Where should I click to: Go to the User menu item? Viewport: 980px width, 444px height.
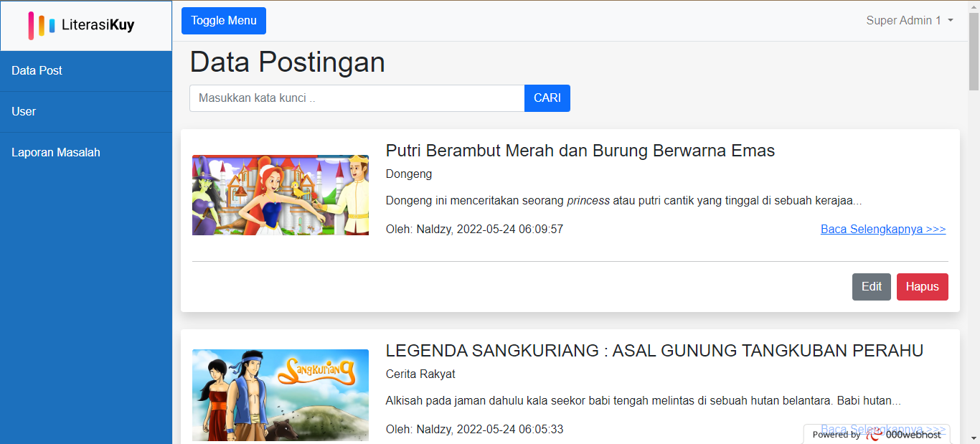point(86,112)
